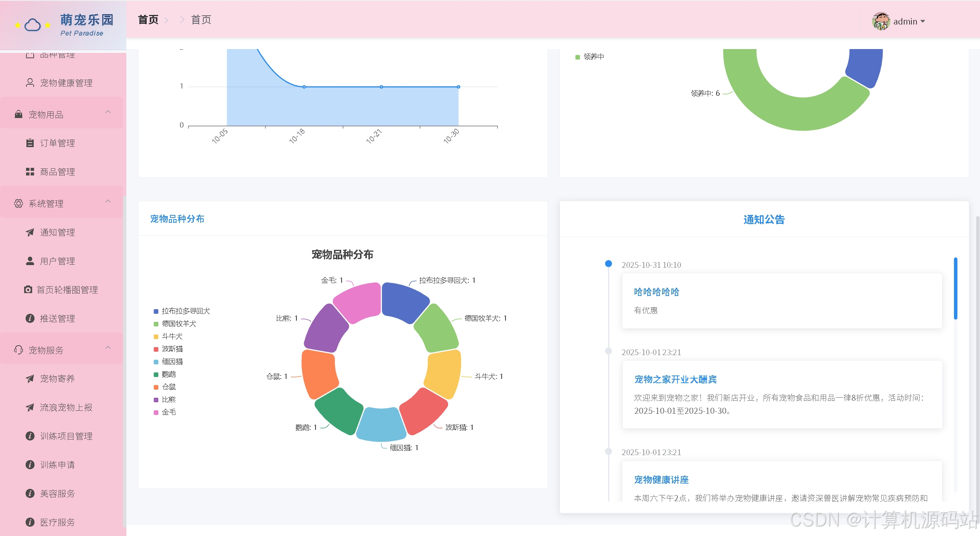Click the cloud logo icon
The image size is (980, 536).
(x=33, y=25)
